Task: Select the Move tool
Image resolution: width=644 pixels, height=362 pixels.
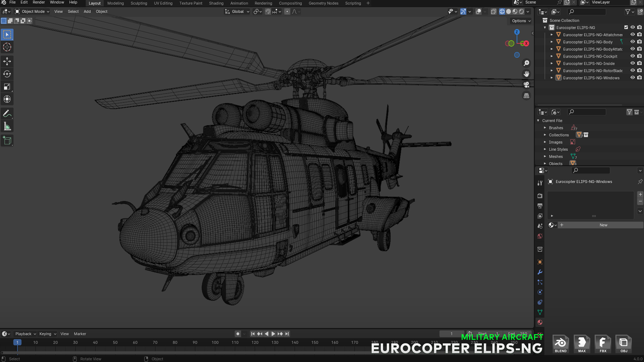Action: click(7, 61)
